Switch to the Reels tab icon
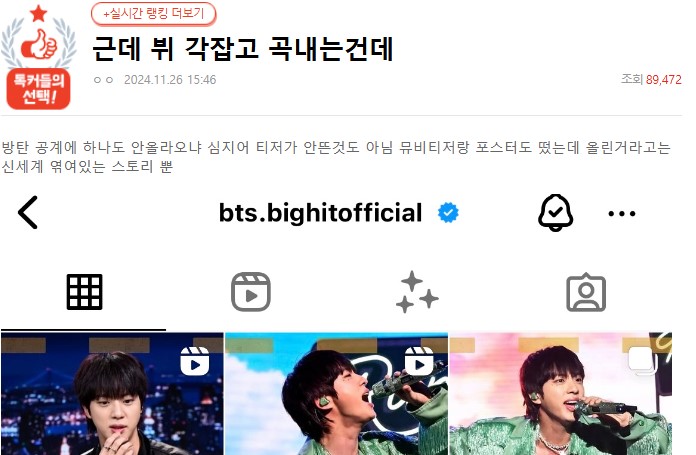 point(251,292)
